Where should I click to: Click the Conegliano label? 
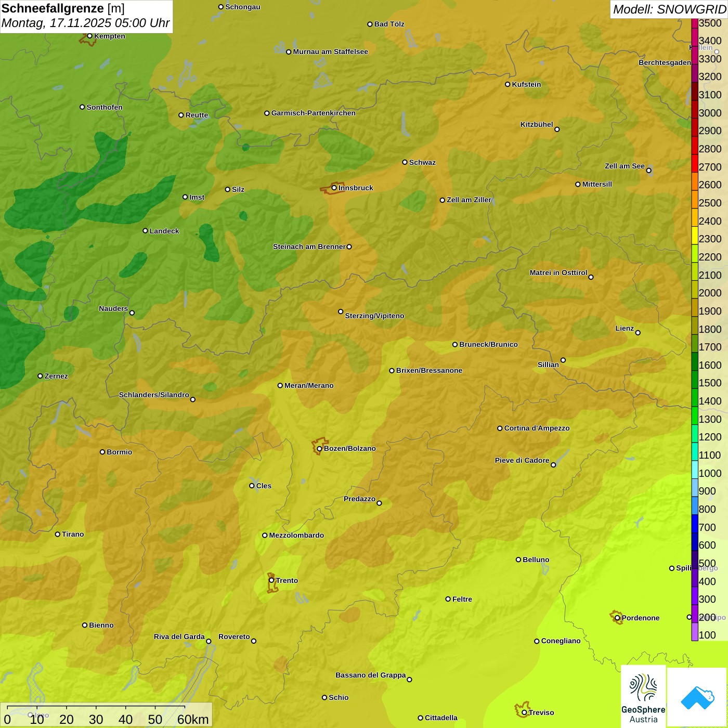[561, 641]
